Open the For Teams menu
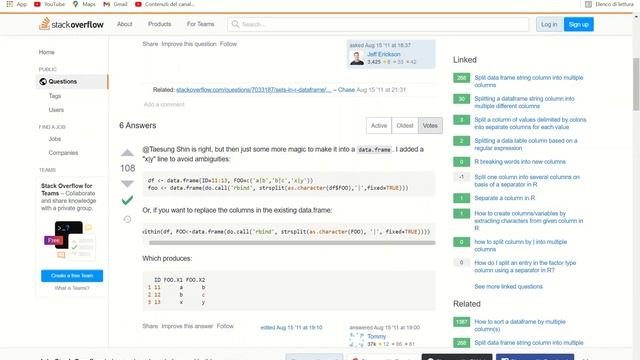 (200, 24)
